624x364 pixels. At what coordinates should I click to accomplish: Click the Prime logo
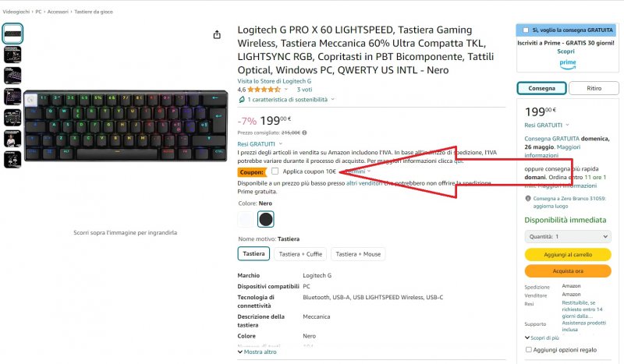[x=567, y=62]
